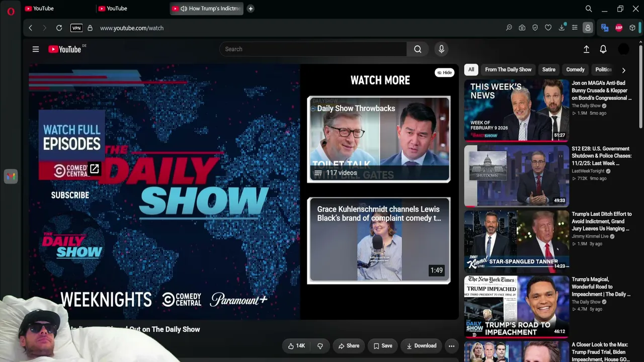Open Opera tab search magnifier

(589, 9)
